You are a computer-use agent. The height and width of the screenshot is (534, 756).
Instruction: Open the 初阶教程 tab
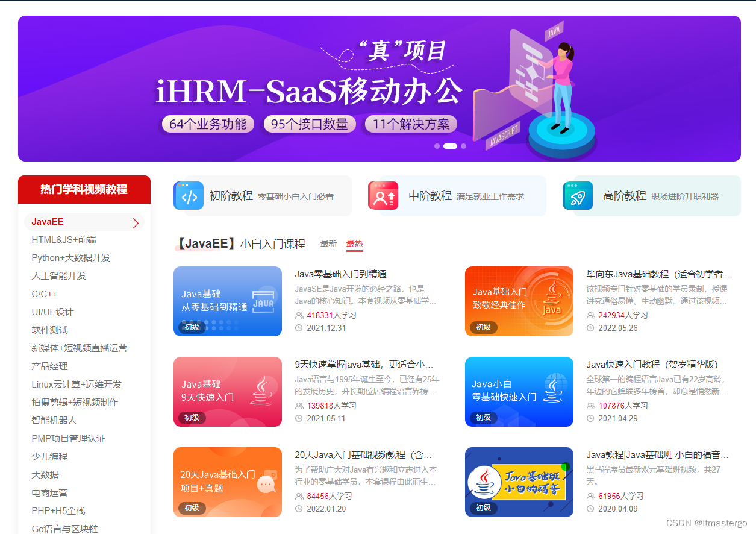[263, 196]
